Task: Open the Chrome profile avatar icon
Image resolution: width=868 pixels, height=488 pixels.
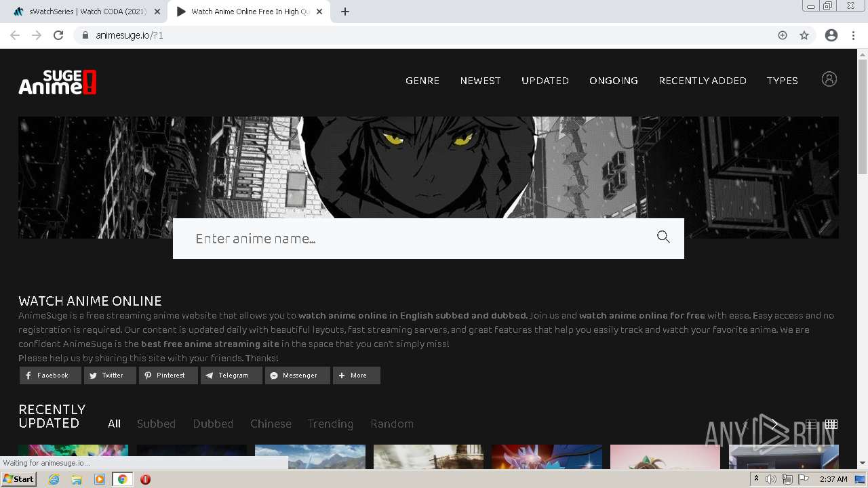Action: click(x=831, y=35)
